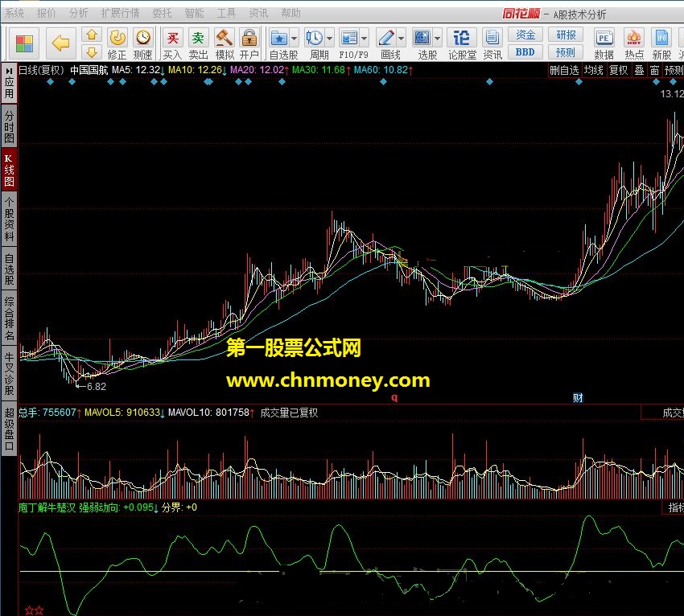Open the 热点 hot flame icon

click(634, 38)
